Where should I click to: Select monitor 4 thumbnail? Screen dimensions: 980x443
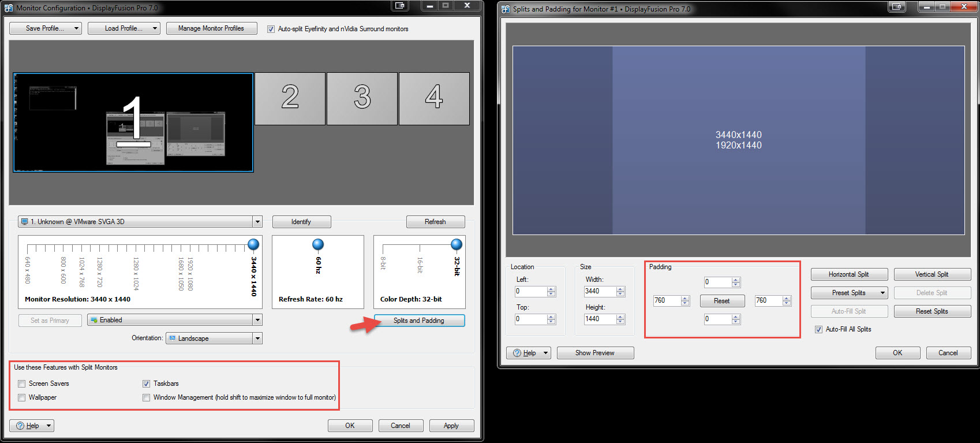(x=434, y=99)
